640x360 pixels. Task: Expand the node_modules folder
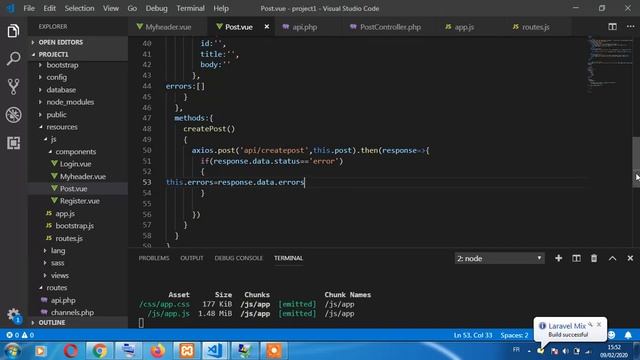(x=70, y=102)
